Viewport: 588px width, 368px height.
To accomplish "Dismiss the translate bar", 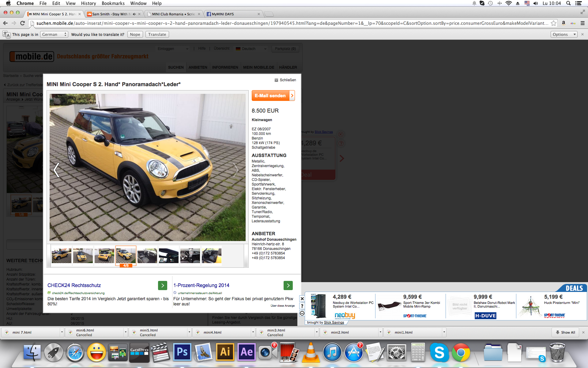I will [x=582, y=34].
